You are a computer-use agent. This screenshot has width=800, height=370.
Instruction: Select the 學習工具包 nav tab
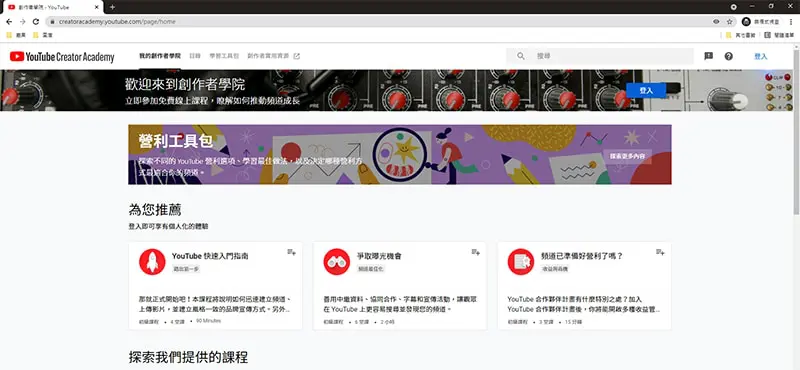(224, 56)
